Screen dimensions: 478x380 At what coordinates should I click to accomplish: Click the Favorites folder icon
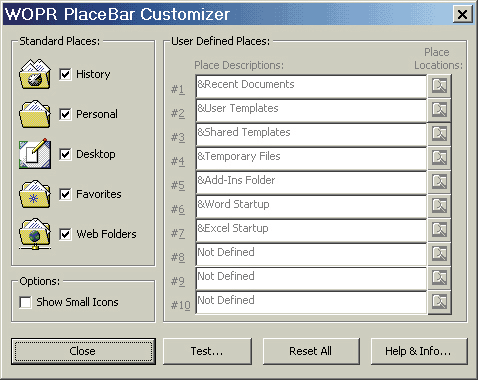point(35,194)
